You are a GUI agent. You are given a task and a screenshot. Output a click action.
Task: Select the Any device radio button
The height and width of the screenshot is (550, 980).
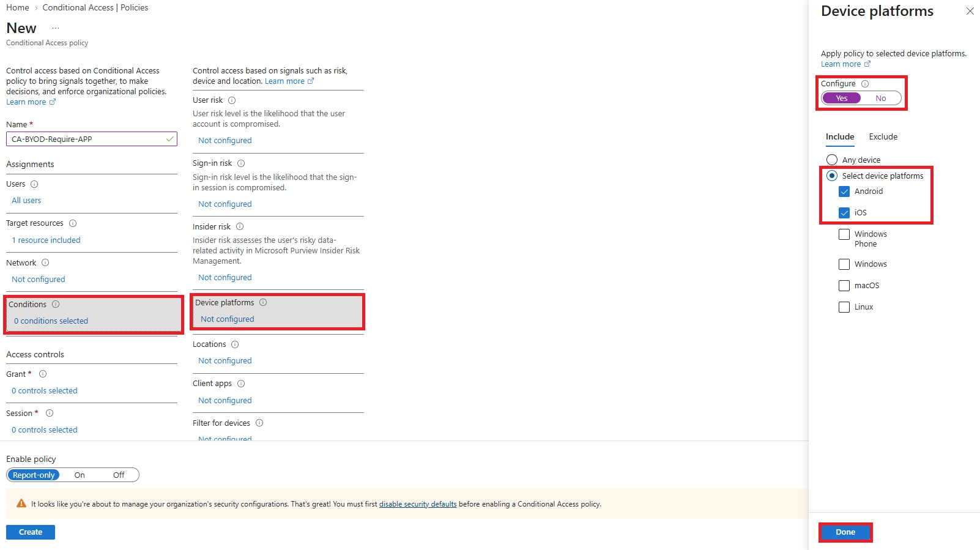(x=832, y=160)
